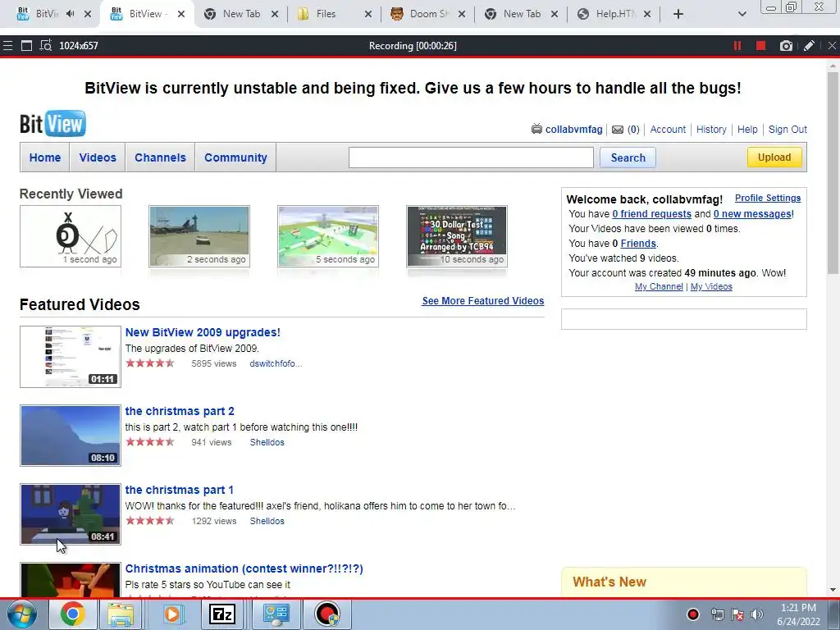Screen dimensions: 840x630
Task: Open the 0 friend requests link
Action: coord(651,214)
